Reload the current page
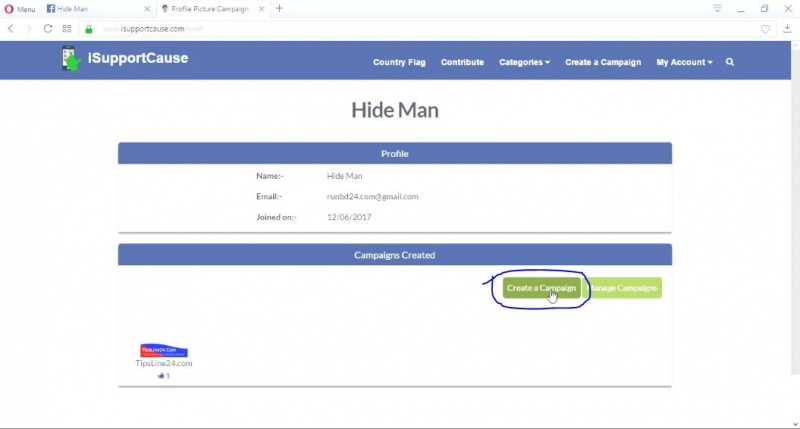Image resolution: width=800 pixels, height=429 pixels. coord(47,29)
